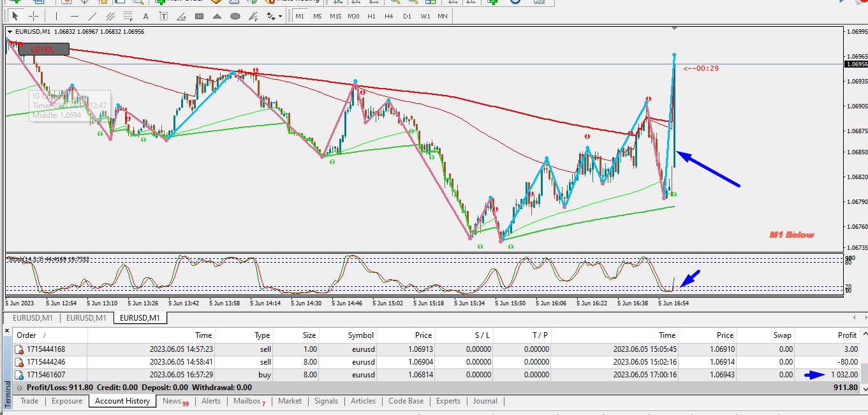Select the horizontal line tool
The height and width of the screenshot is (415, 868).
click(x=74, y=16)
